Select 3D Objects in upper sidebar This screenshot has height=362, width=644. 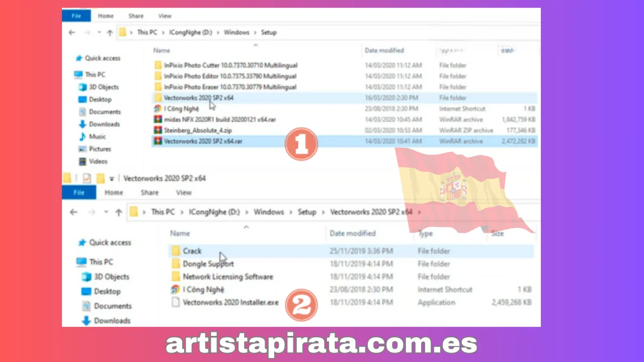99,87
